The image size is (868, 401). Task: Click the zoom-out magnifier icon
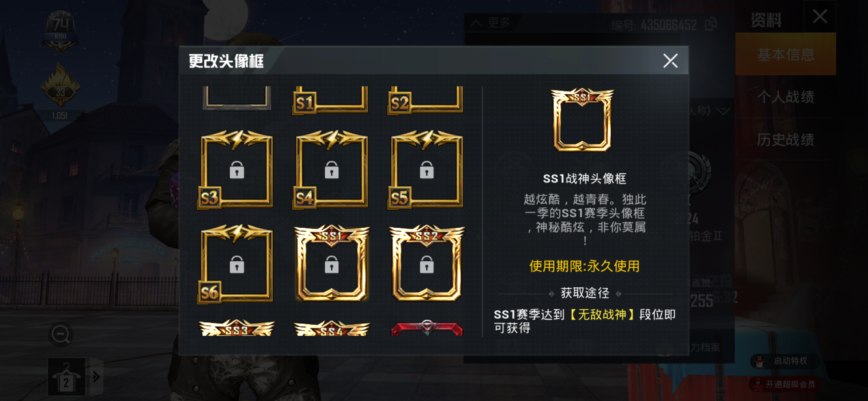[60, 335]
